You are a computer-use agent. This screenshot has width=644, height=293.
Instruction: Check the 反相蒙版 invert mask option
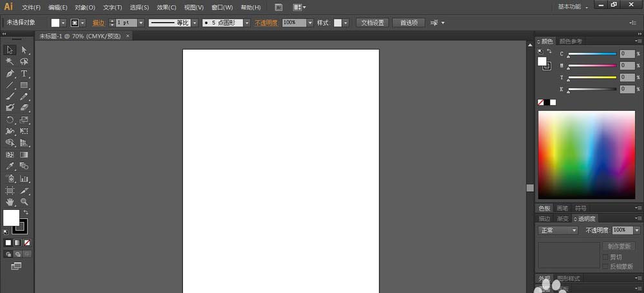(605, 266)
